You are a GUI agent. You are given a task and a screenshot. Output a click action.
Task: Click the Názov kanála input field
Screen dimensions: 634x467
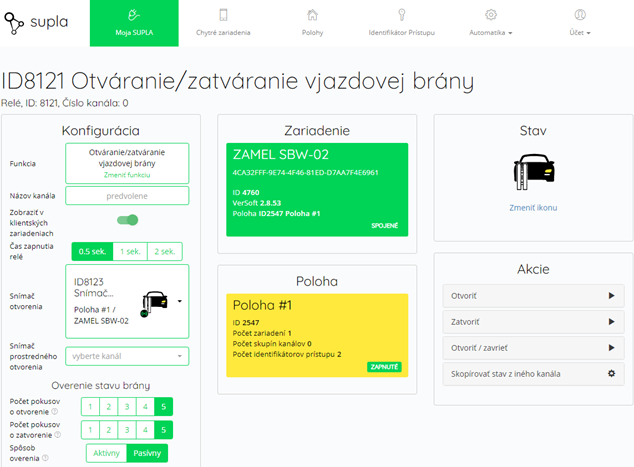point(127,196)
